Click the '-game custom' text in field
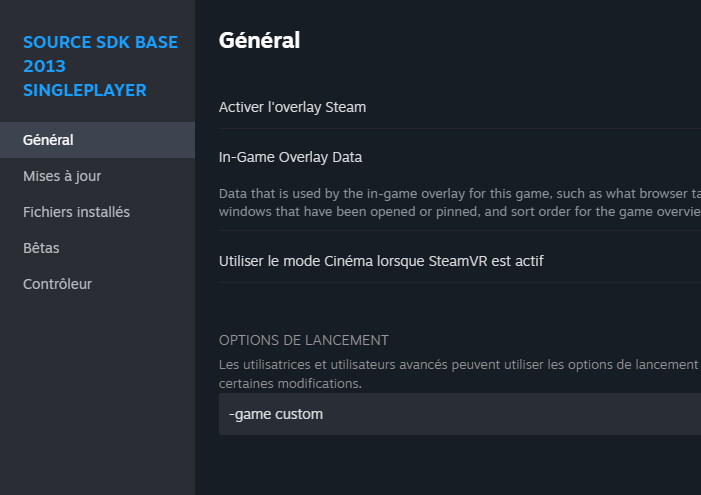 (276, 414)
